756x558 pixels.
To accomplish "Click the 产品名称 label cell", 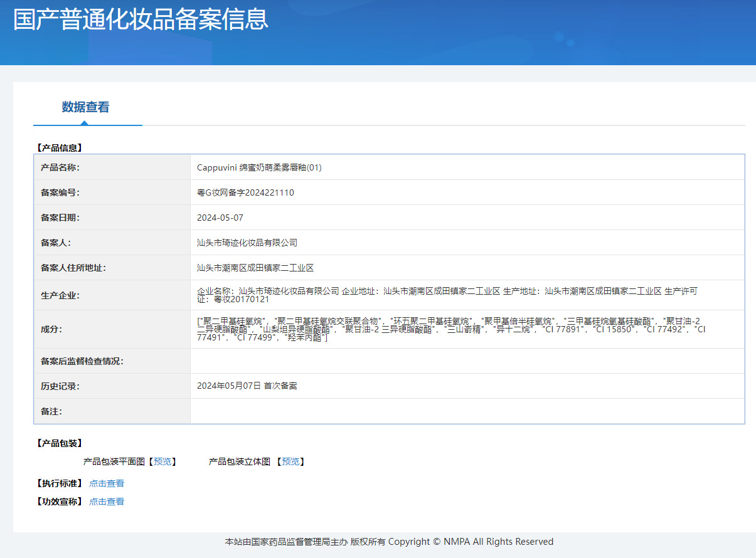I will [112, 167].
